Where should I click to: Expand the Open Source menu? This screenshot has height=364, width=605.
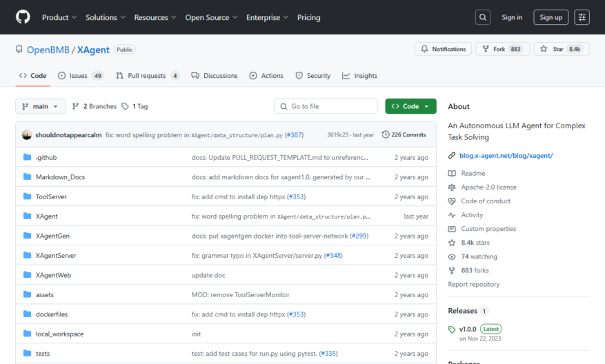coord(211,17)
